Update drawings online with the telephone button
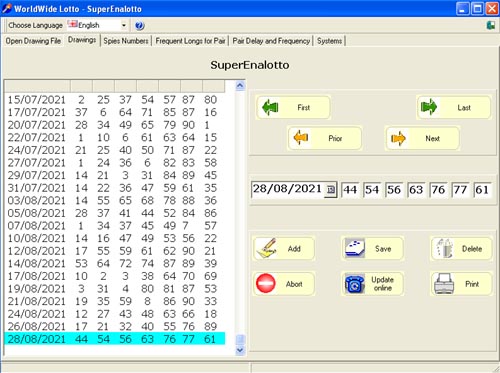Viewport: 500px width, 373px height. [x=372, y=284]
